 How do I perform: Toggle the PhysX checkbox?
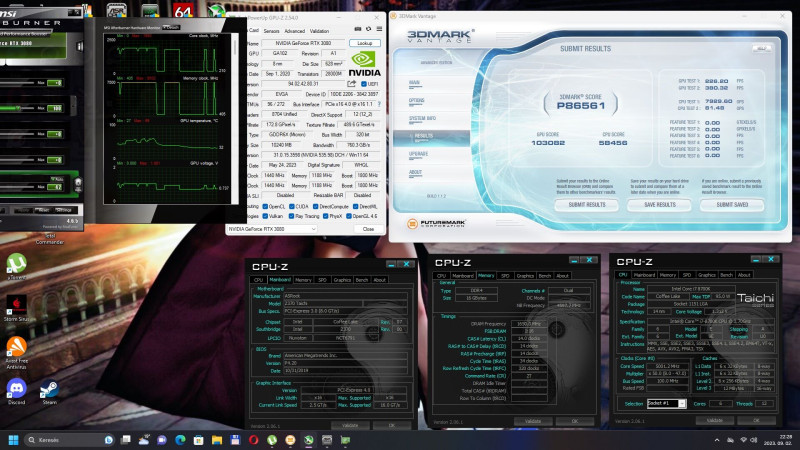pyautogui.click(x=326, y=216)
